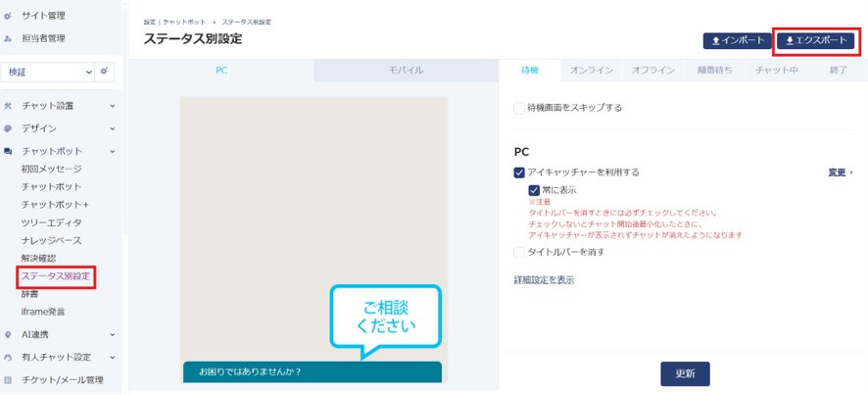
Task: Open サイト管理 menu item
Action: click(x=44, y=16)
